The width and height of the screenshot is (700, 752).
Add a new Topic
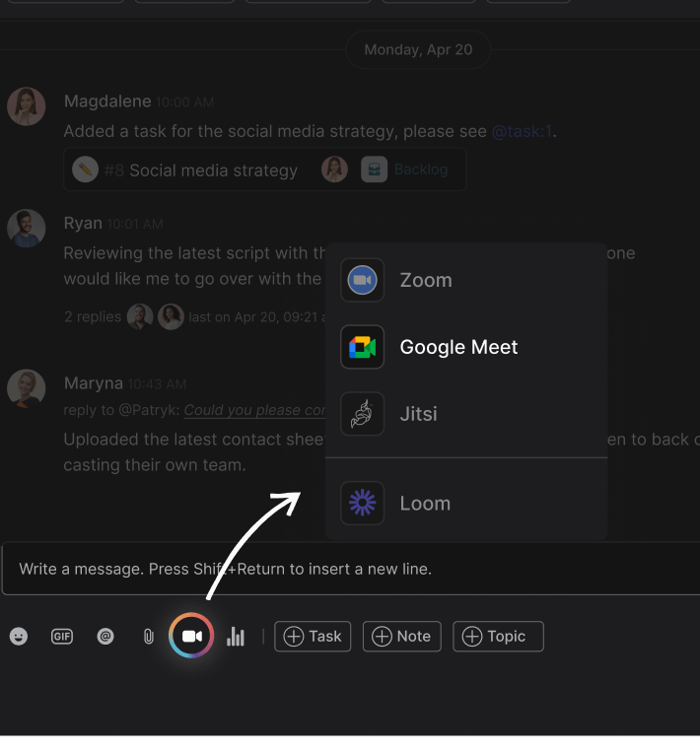(x=498, y=637)
